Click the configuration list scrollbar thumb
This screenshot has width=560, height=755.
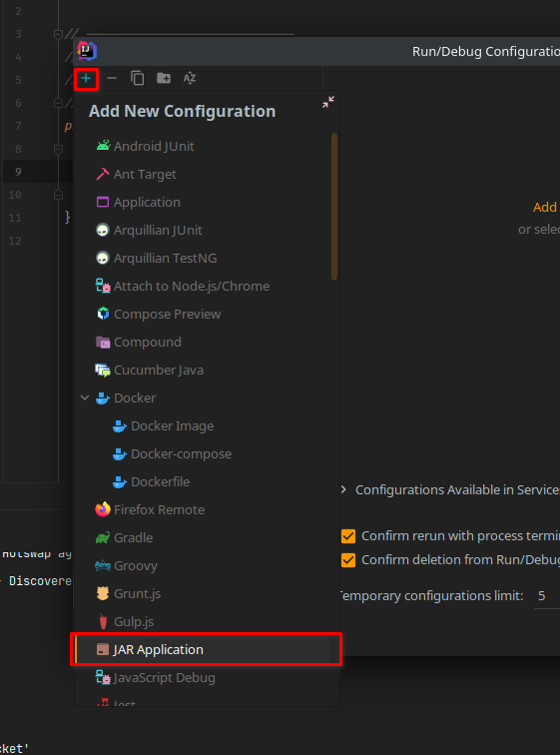tap(334, 207)
